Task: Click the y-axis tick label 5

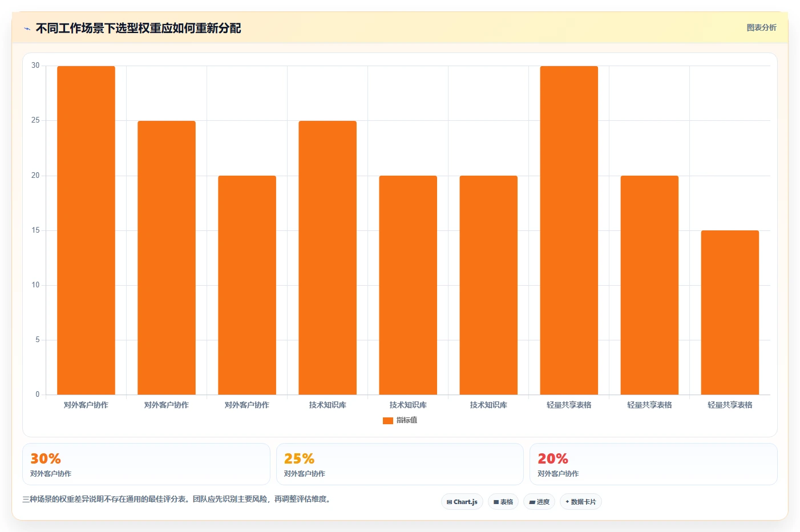Action: click(x=38, y=340)
